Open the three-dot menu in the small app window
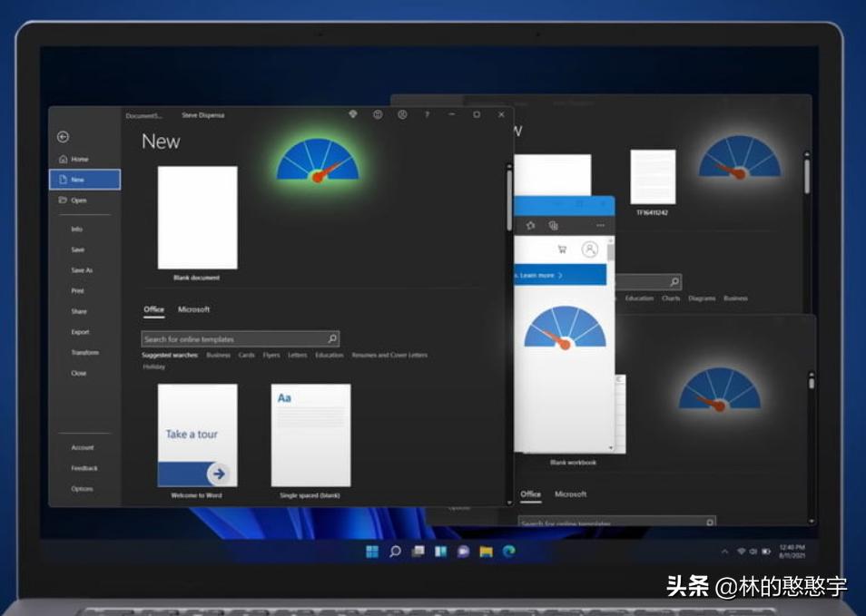Image resolution: width=866 pixels, height=616 pixels. pyautogui.click(x=599, y=224)
